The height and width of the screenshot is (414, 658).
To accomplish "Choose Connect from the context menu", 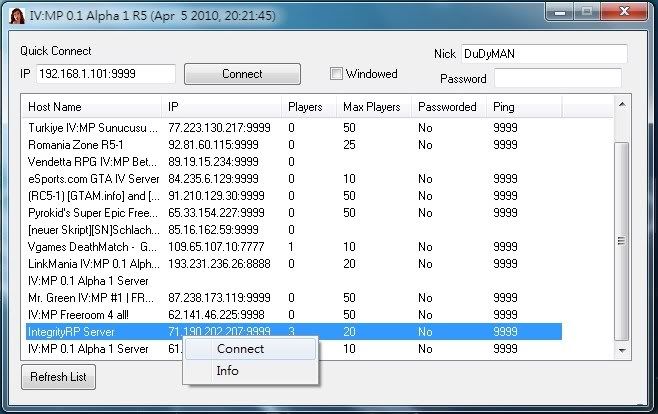I will pyautogui.click(x=240, y=349).
